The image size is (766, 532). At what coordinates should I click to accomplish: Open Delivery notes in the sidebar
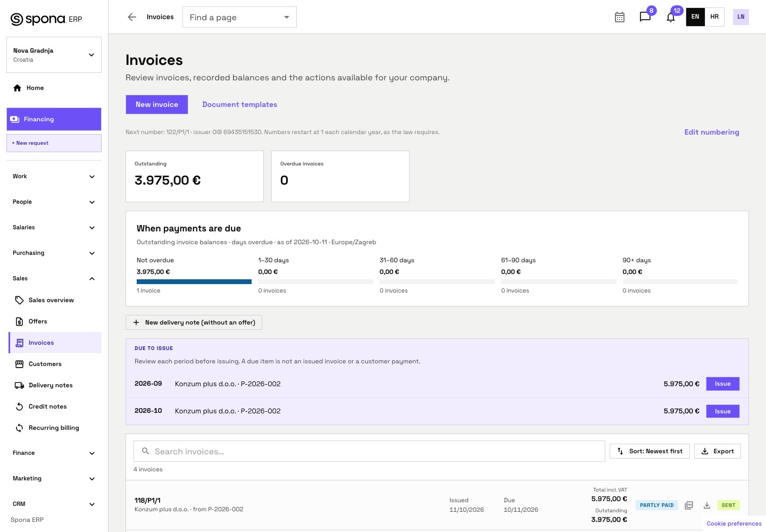pyautogui.click(x=55, y=385)
